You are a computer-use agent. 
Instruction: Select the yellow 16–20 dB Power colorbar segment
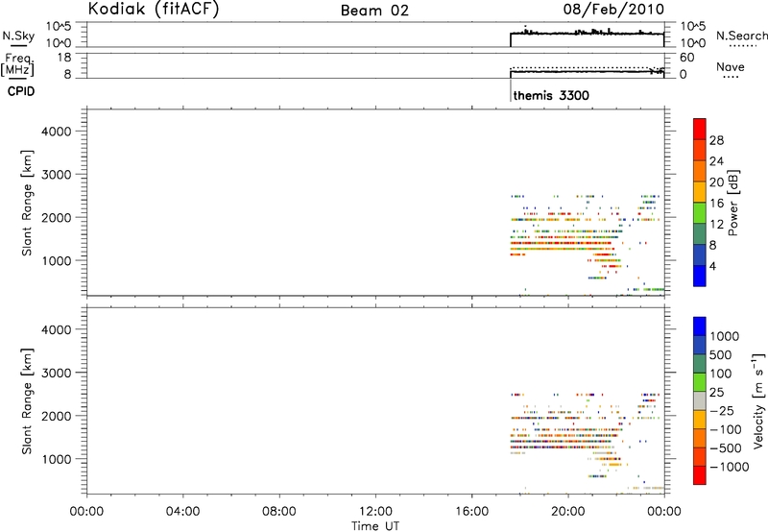[700, 192]
